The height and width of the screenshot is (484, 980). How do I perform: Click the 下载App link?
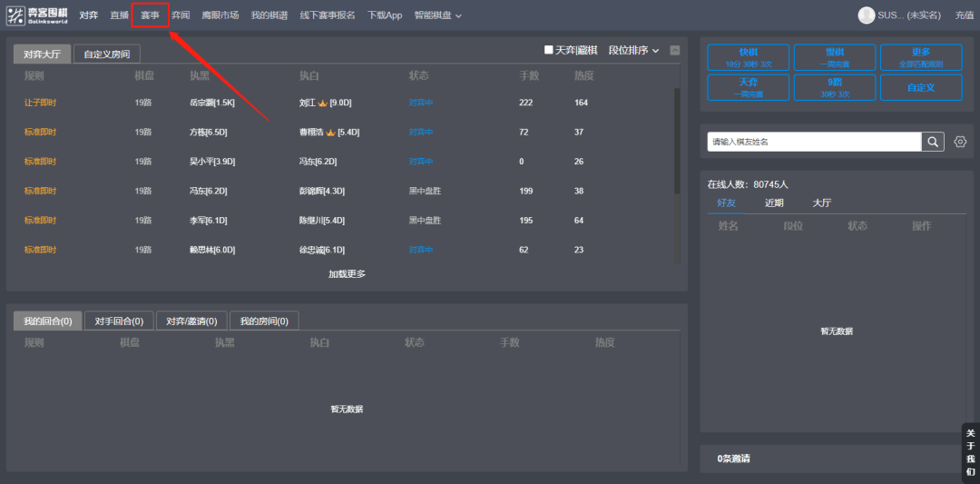point(385,15)
